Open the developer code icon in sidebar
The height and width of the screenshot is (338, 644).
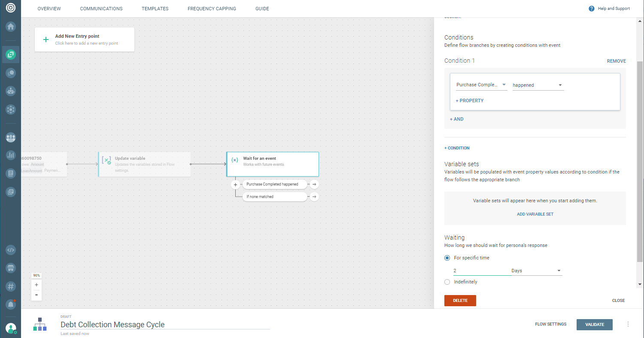tap(11, 250)
